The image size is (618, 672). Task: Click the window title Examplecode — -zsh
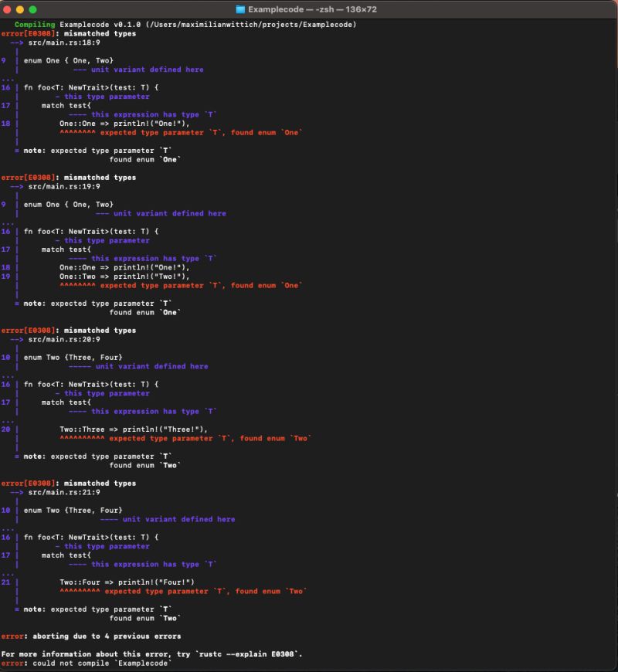(309, 9)
